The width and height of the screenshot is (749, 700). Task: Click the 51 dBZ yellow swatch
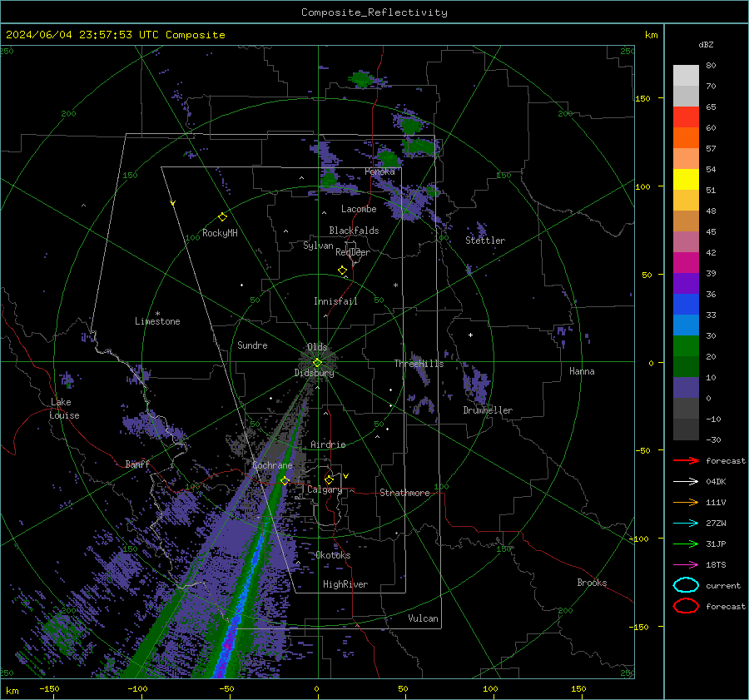tap(686, 179)
